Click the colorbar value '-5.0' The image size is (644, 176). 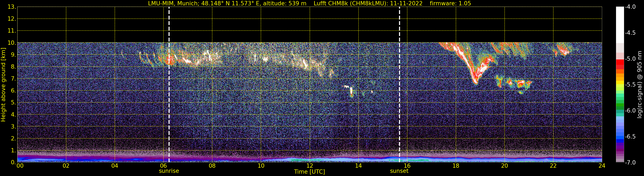[630, 59]
